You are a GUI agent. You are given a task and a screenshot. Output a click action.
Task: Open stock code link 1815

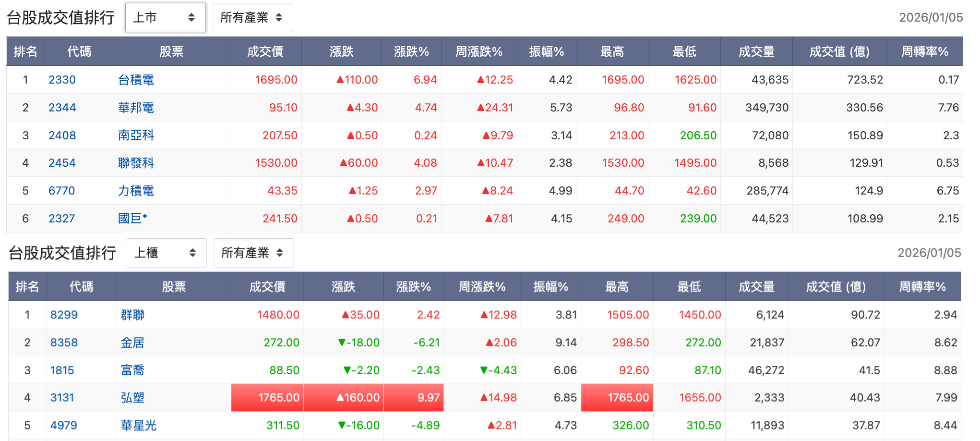coord(62,370)
